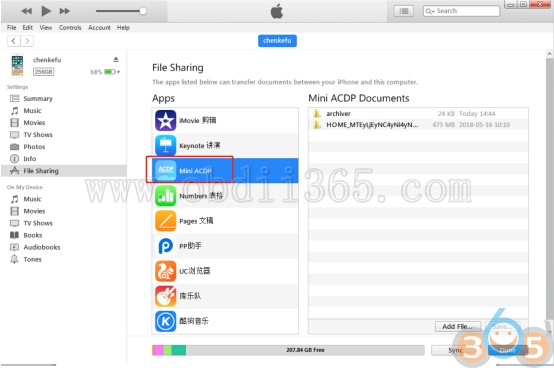
Task: Eject the chenkefu iPhone
Action: (x=116, y=59)
